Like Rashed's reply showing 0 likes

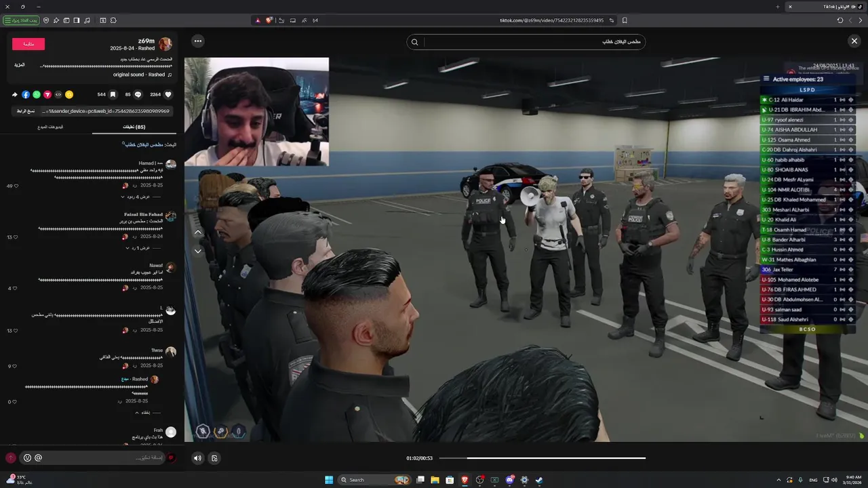coord(16,402)
